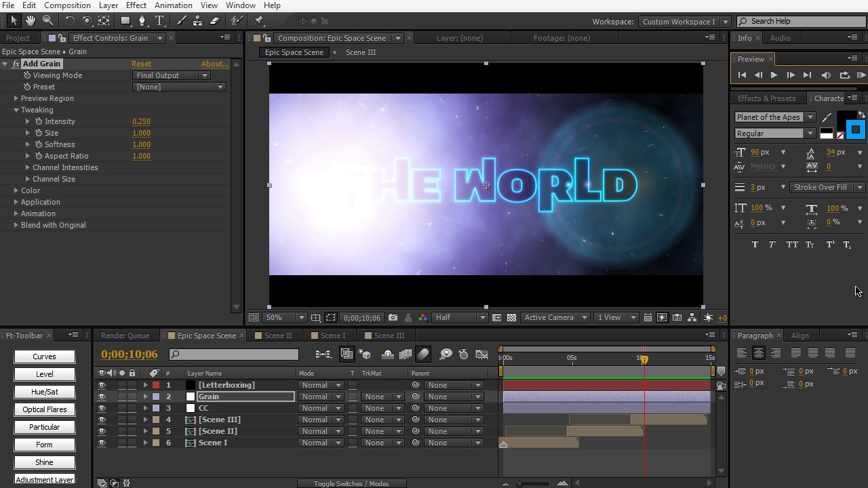Image resolution: width=868 pixels, height=488 pixels.
Task: Select the Zoom magnifier tool
Action: coord(47,21)
